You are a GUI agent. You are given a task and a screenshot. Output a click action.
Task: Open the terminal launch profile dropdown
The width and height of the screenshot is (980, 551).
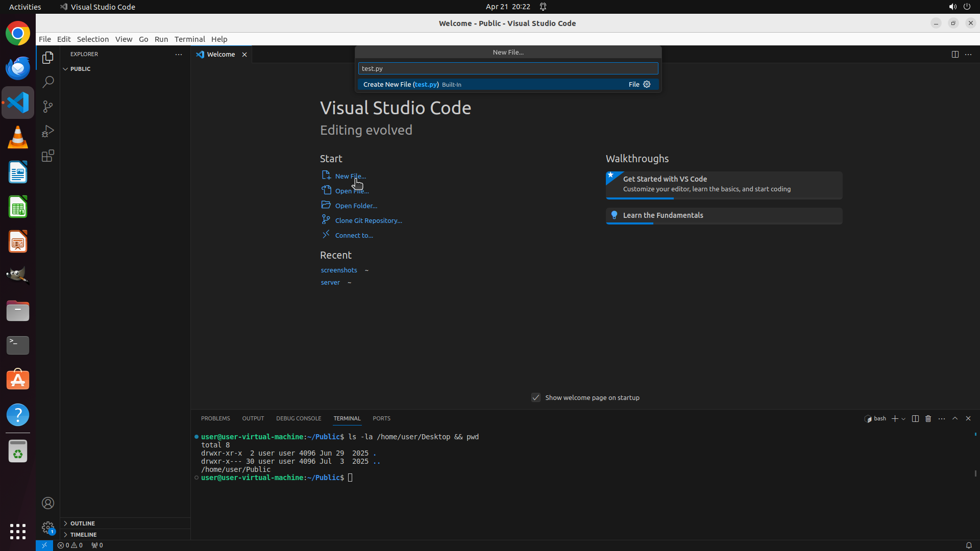904,419
